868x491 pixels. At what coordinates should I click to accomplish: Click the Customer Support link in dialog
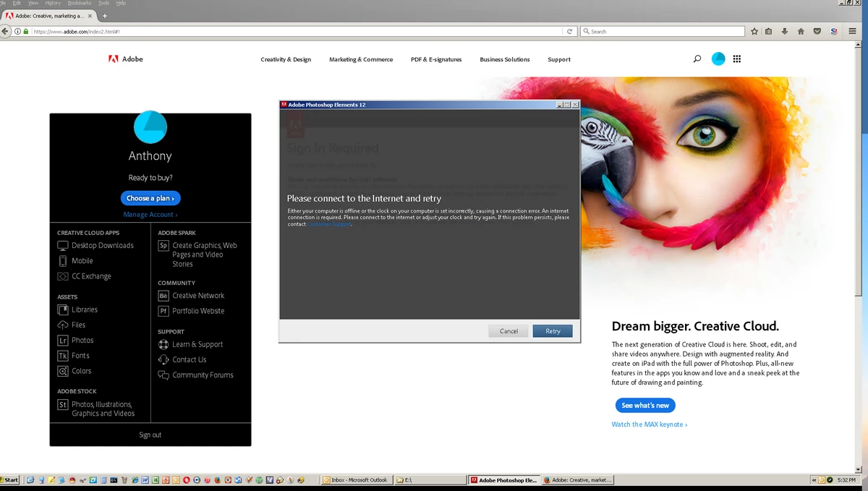coord(330,224)
